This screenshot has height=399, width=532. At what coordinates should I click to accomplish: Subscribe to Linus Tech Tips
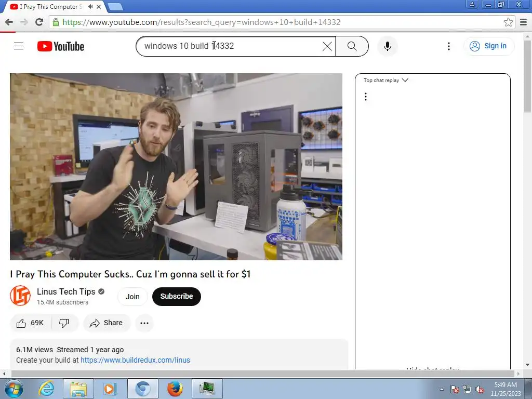point(177,297)
